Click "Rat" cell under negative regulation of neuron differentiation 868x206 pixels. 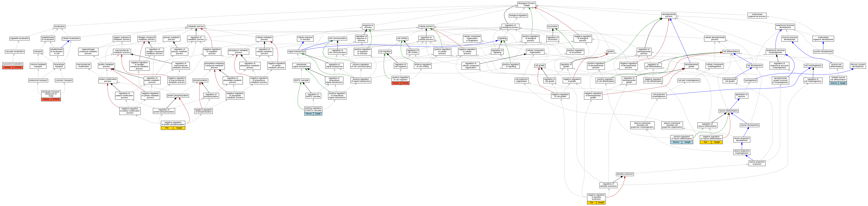tap(705, 142)
